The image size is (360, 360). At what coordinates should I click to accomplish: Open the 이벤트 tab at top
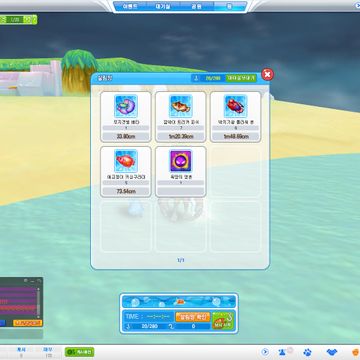130,6
